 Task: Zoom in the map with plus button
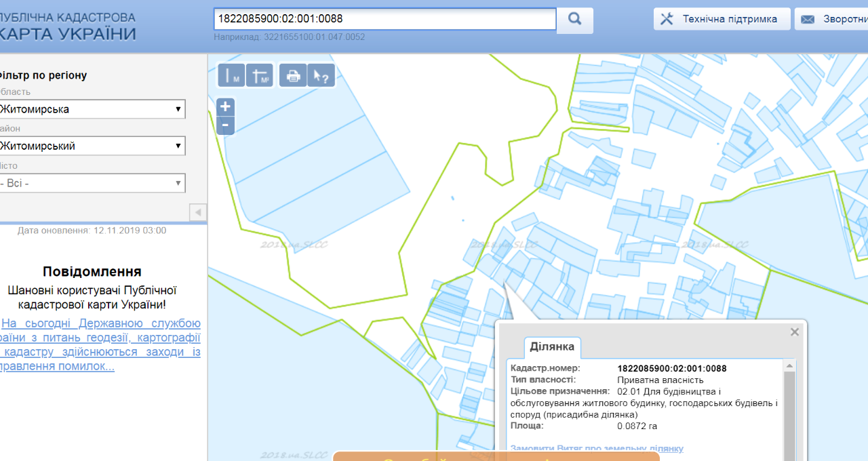pos(225,107)
